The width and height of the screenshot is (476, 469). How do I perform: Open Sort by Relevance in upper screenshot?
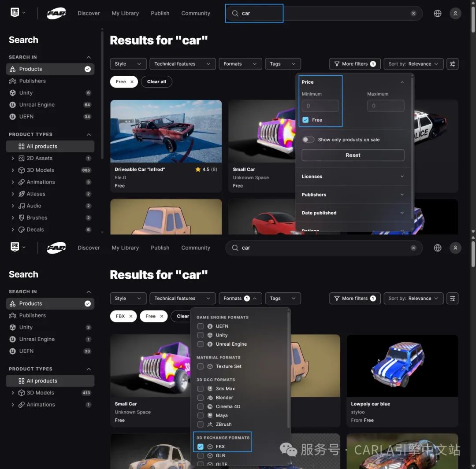tap(413, 64)
